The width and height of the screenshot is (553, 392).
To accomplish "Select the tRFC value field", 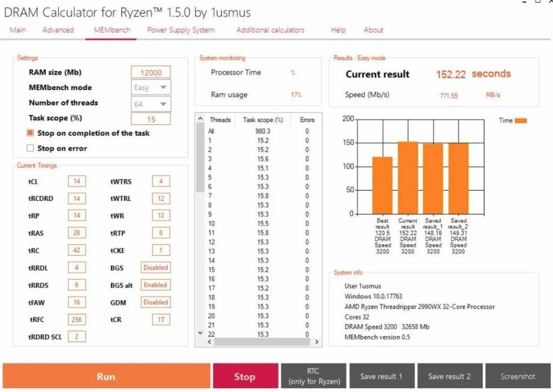I will tap(77, 320).
